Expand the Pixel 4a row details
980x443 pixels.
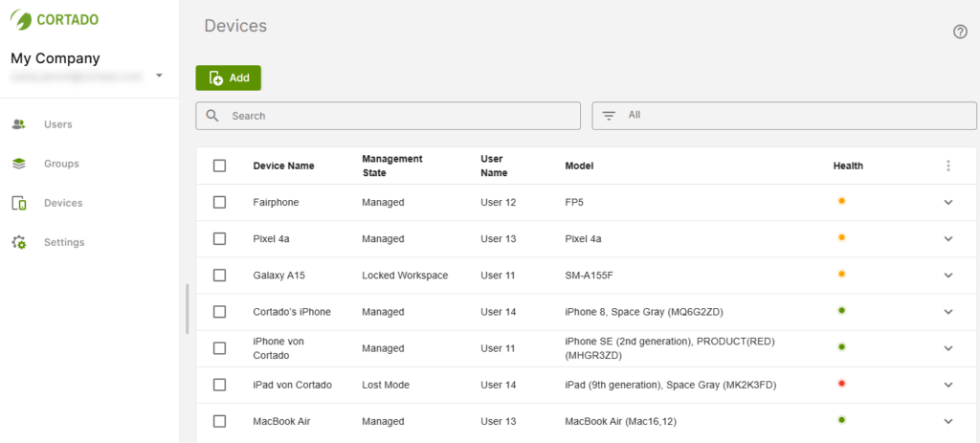tap(947, 238)
